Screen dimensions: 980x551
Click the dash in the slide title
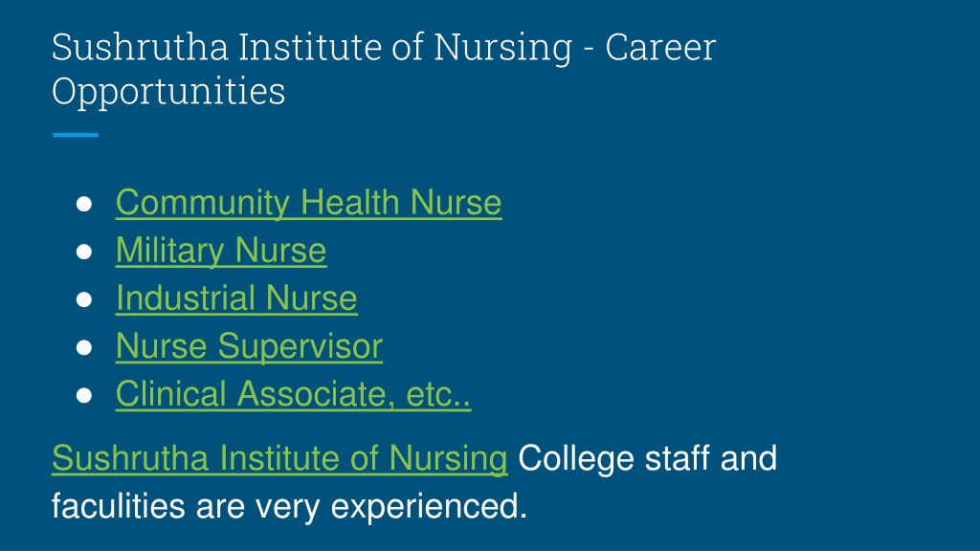(x=589, y=50)
